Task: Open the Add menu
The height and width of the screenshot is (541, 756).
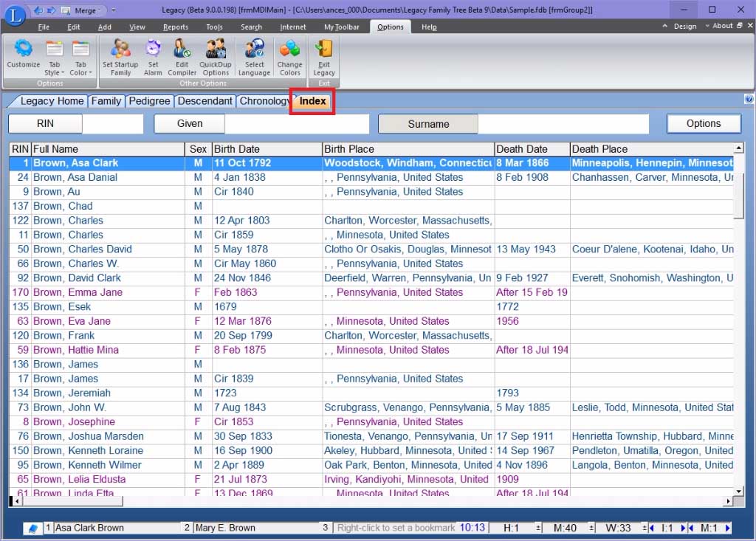Action: tap(105, 27)
